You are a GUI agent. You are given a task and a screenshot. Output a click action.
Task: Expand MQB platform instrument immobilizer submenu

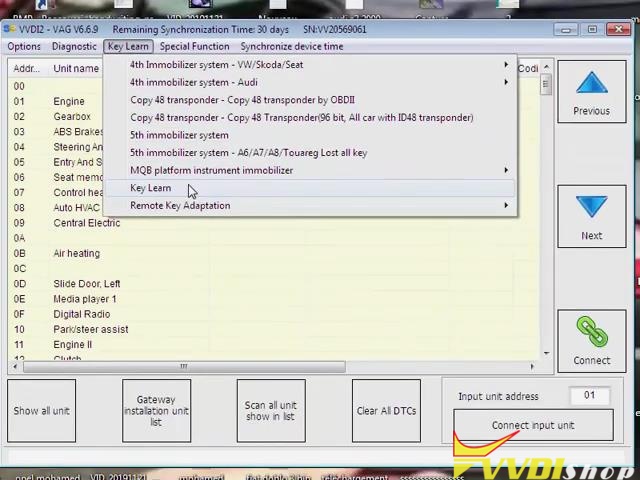(310, 170)
